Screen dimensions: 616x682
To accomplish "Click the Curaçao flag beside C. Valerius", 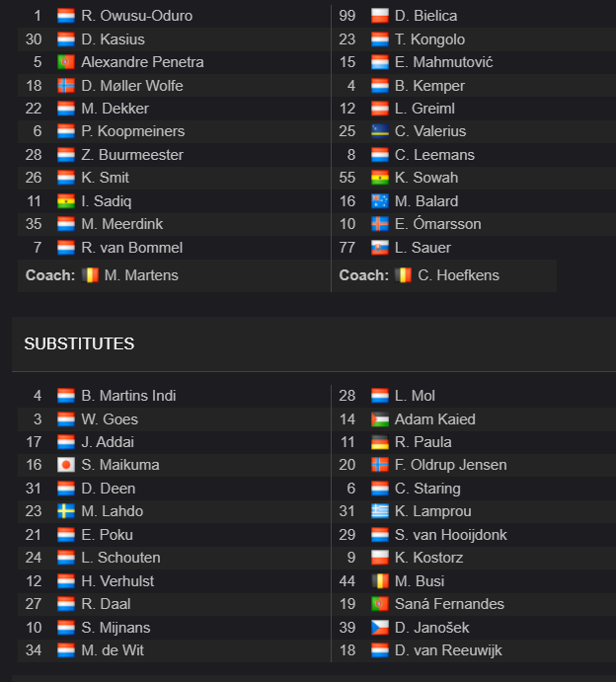I will click(x=380, y=131).
